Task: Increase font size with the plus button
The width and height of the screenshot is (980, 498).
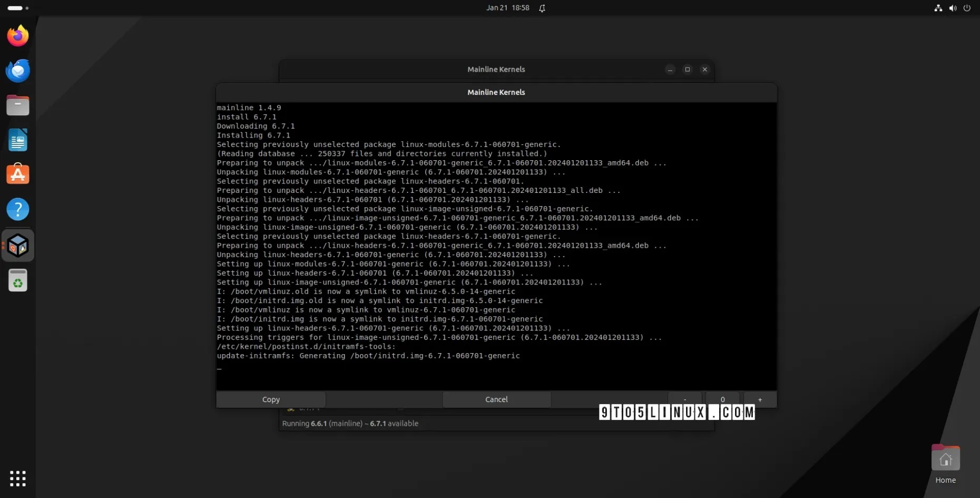Action: [760, 399]
